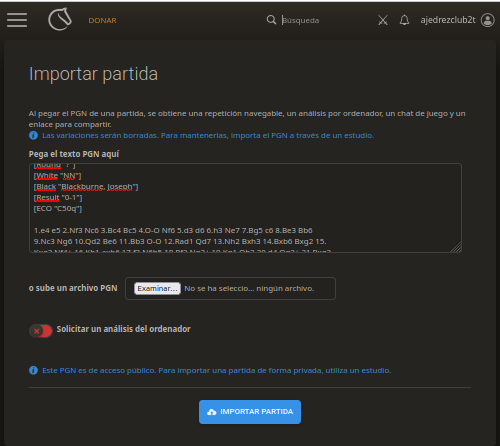Click inside the PGN text area

tap(245, 208)
